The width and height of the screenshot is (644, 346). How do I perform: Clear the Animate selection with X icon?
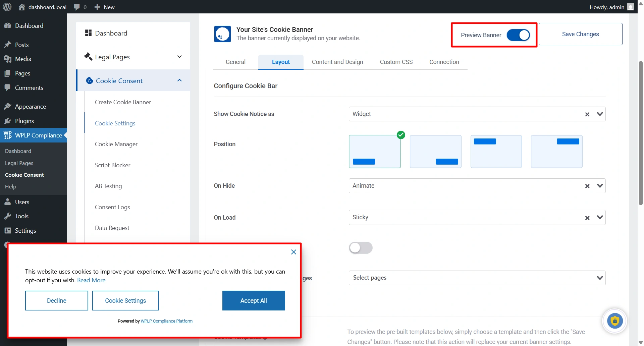coord(587,186)
